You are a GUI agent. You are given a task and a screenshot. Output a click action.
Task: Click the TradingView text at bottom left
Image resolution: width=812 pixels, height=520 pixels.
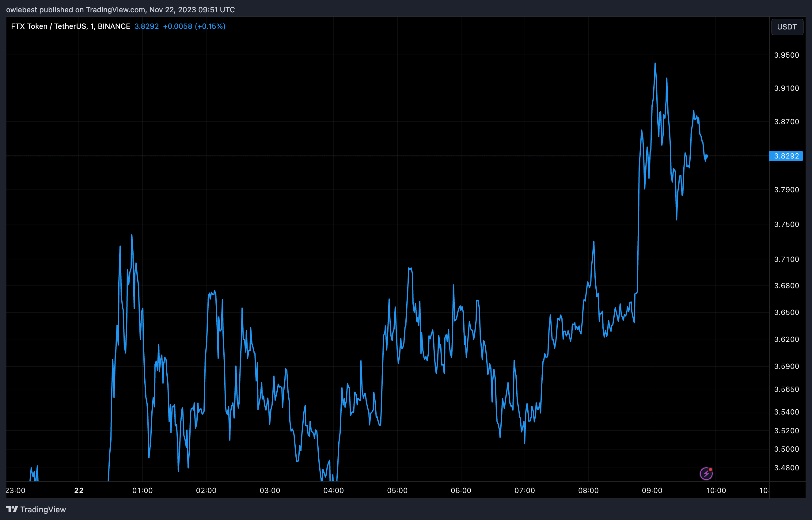pos(43,510)
